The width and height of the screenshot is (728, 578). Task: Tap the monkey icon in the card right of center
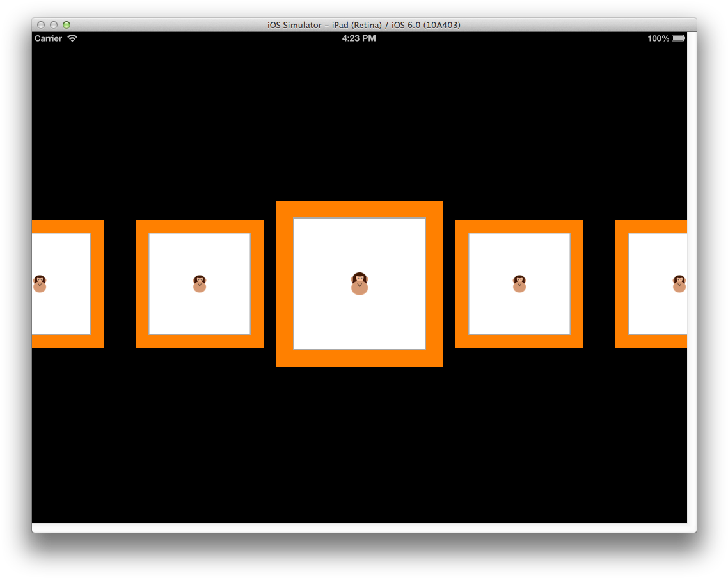519,284
